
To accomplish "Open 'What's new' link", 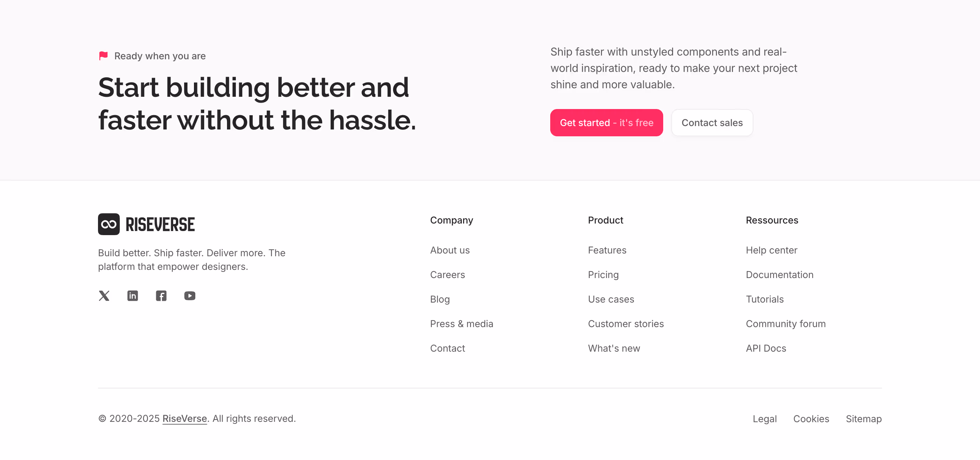I will pos(614,348).
